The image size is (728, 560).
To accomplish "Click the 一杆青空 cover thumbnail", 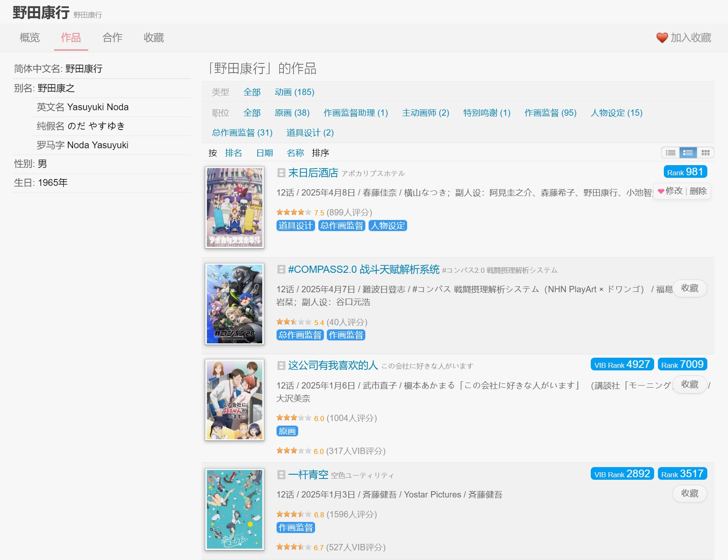I will [x=234, y=508].
